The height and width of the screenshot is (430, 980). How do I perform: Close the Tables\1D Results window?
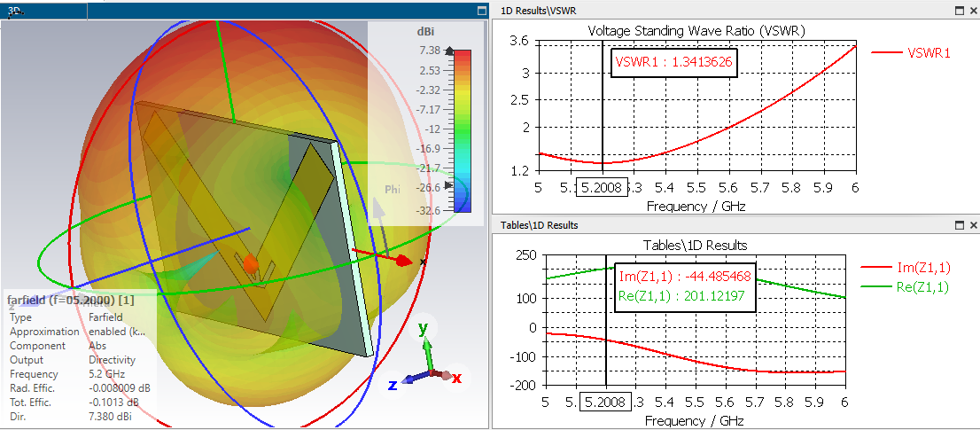coord(973,225)
